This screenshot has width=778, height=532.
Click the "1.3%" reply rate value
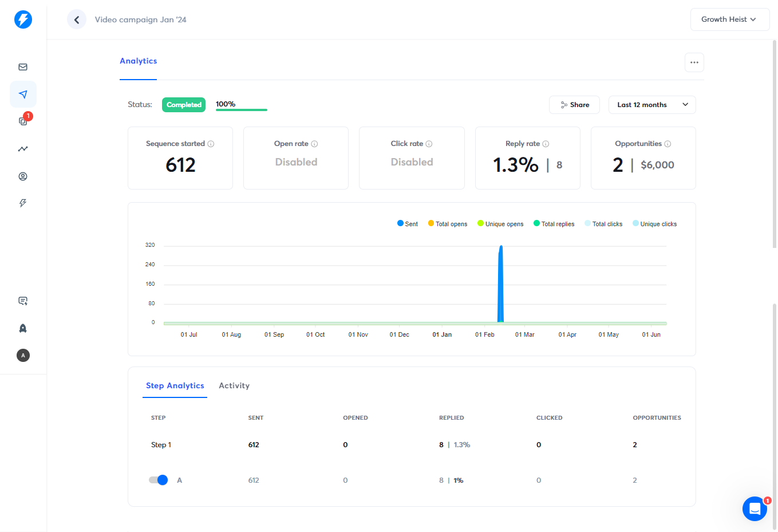[516, 165]
